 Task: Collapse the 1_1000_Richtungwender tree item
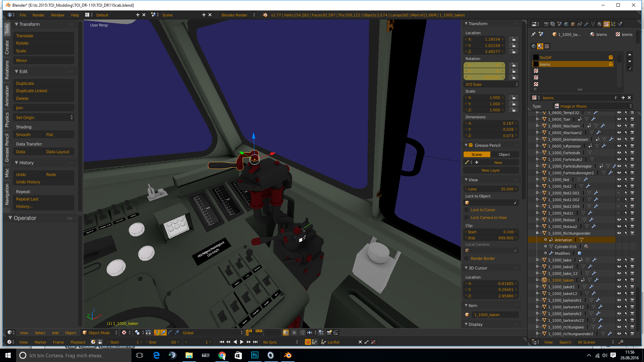(537, 233)
